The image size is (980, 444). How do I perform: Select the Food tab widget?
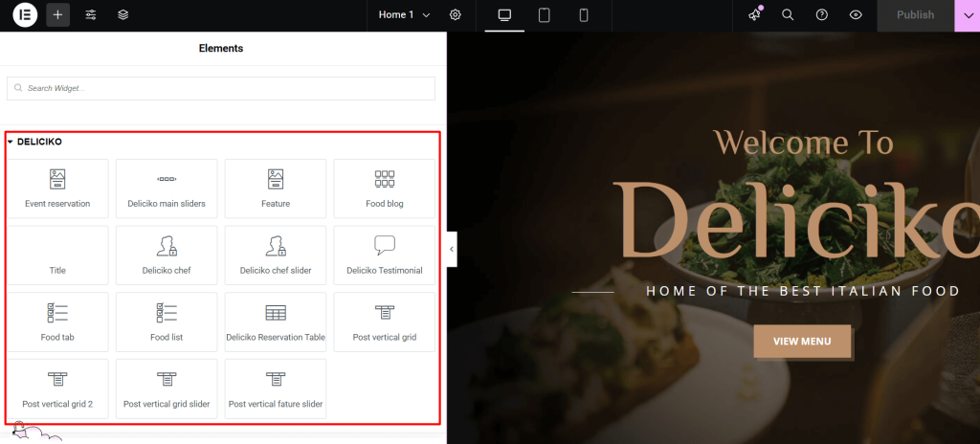[x=57, y=322]
